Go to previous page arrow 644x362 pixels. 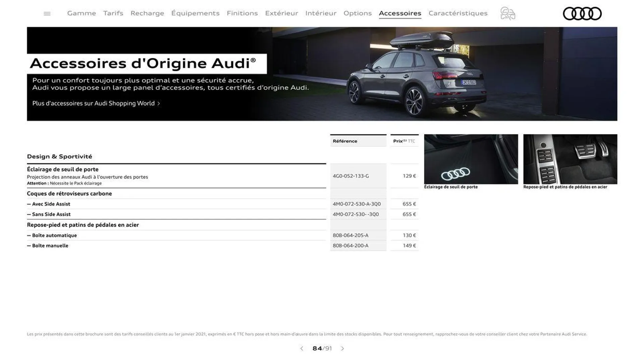(302, 349)
